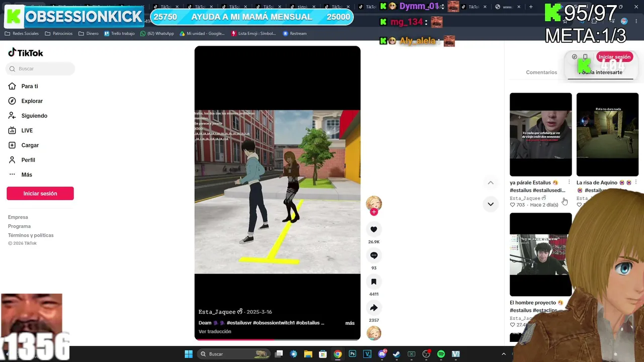Open the WhatsApp bookmark
The image size is (644, 362).
coord(157,34)
